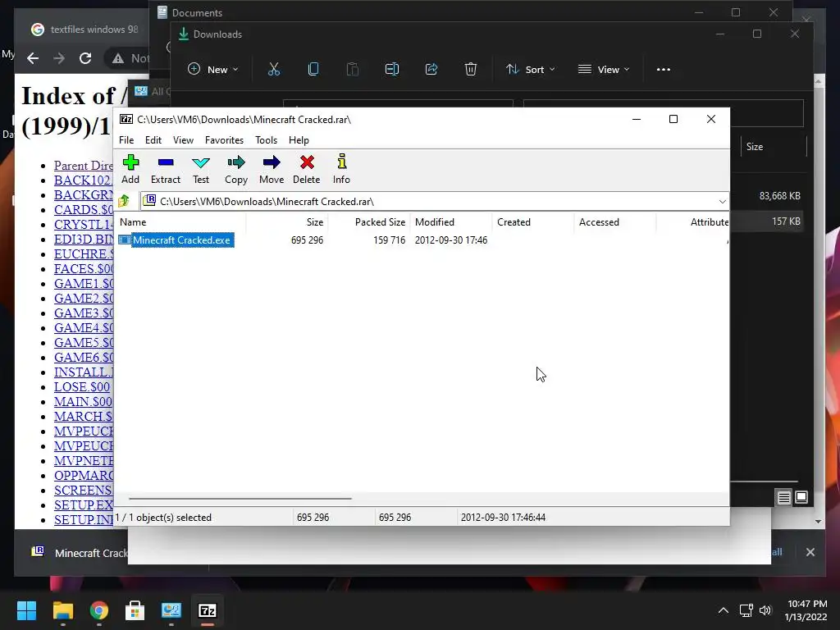This screenshot has height=630, width=840.
Task: Click the trash Delete icon in Downloads
Action: (x=470, y=69)
